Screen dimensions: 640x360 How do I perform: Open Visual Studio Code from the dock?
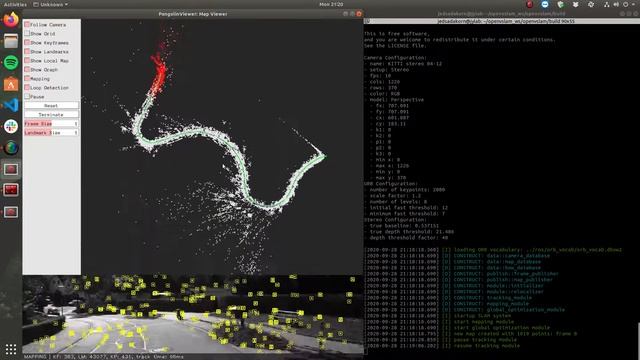point(11,105)
